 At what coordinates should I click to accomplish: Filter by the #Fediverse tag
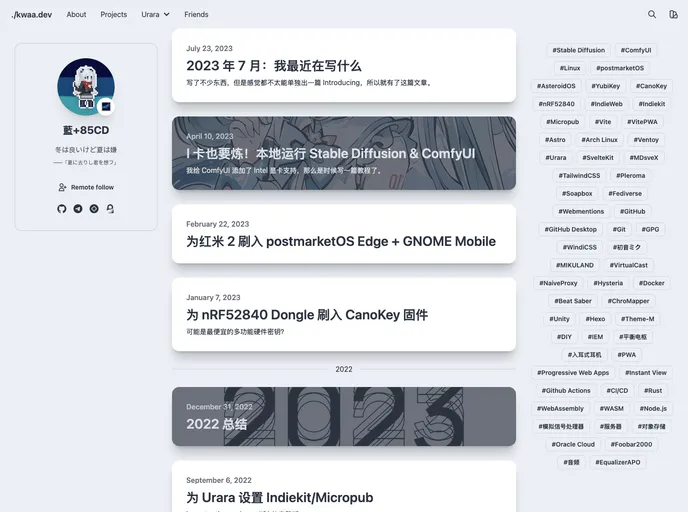625,193
